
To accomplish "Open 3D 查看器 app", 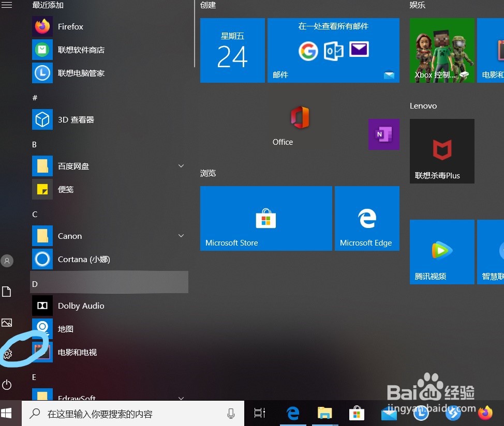I will [109, 119].
